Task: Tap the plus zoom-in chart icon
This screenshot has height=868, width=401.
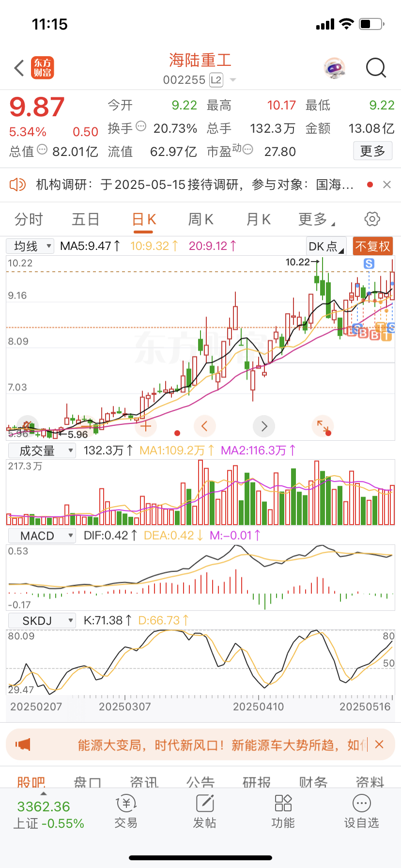Action: coord(145,426)
